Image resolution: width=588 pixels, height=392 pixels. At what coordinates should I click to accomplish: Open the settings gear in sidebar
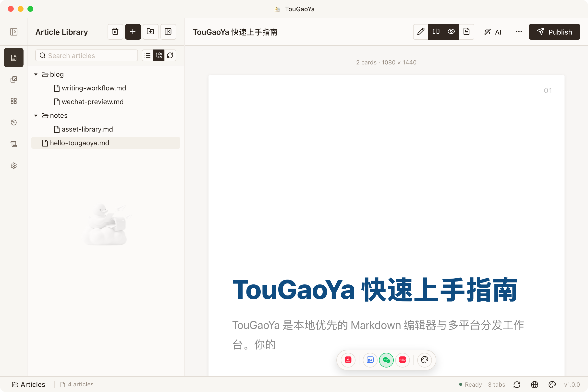point(13,166)
